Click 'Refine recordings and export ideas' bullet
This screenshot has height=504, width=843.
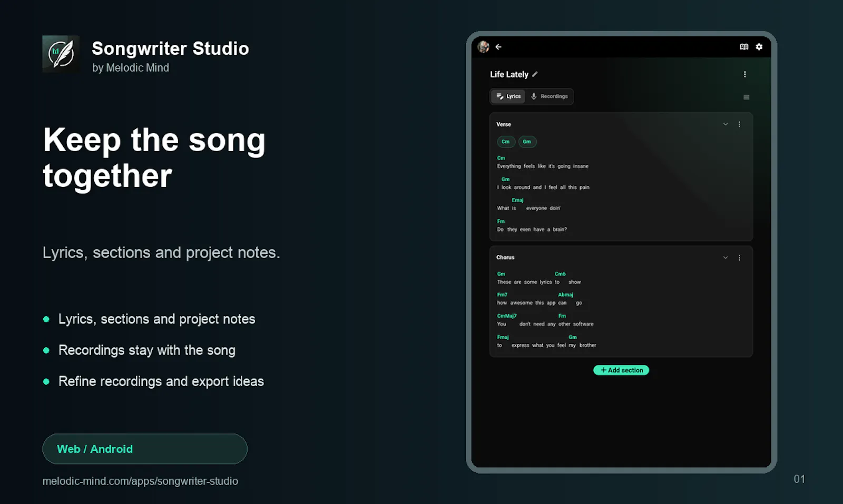[x=161, y=381]
